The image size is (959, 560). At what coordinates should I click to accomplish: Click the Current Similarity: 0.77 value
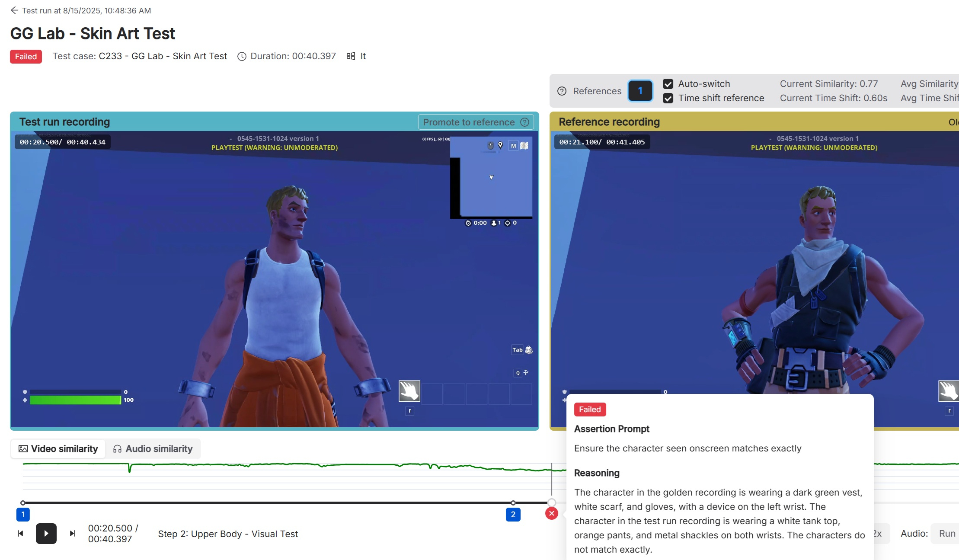pos(829,84)
